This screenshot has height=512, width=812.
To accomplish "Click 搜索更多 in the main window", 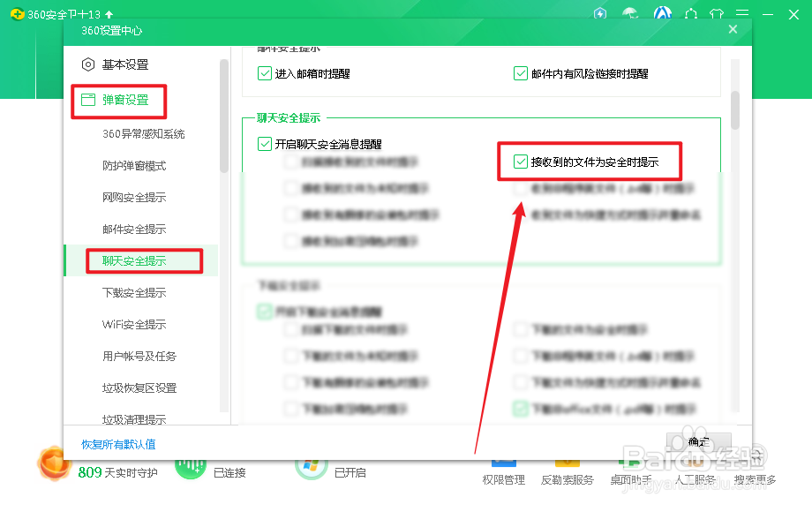I will 755,480.
